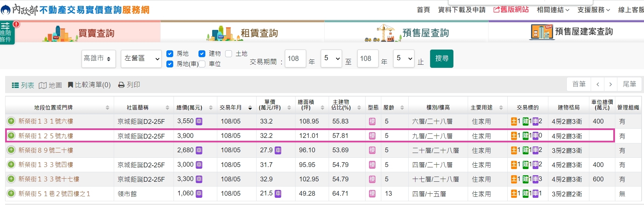Click the orange 土 land icon in 新榮街131號六樓 row
Viewport: 644px width, 205px height.
coord(514,121)
